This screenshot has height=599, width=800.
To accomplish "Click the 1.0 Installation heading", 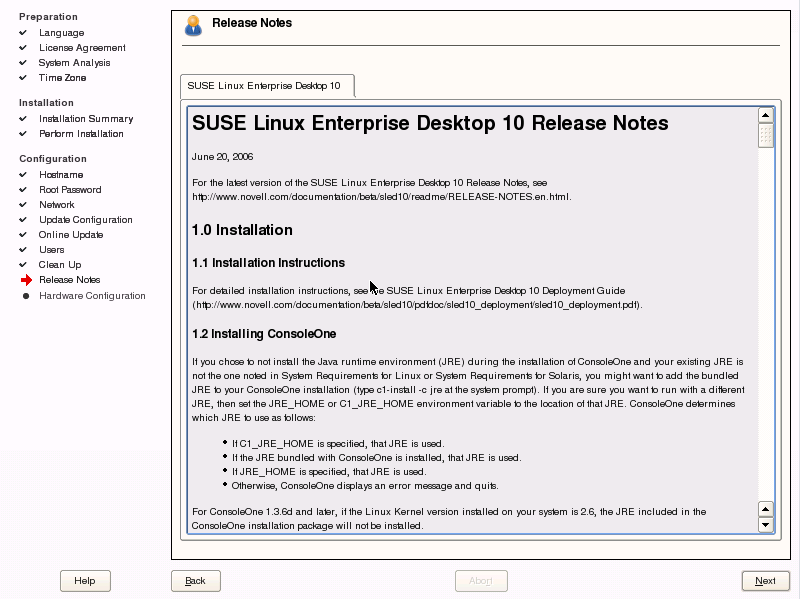I will pos(242,230).
